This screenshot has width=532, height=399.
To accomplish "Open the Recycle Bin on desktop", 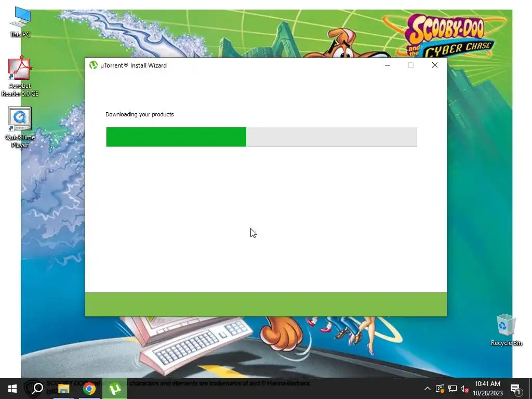I will pyautogui.click(x=506, y=330).
